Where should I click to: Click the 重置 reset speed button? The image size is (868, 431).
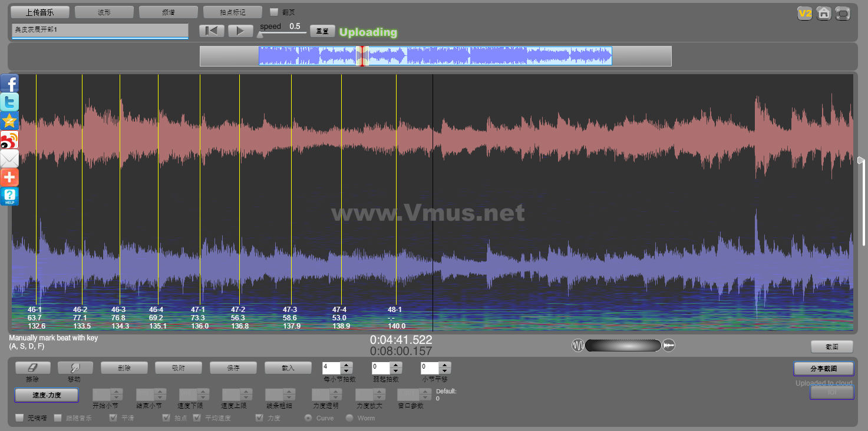coord(322,31)
